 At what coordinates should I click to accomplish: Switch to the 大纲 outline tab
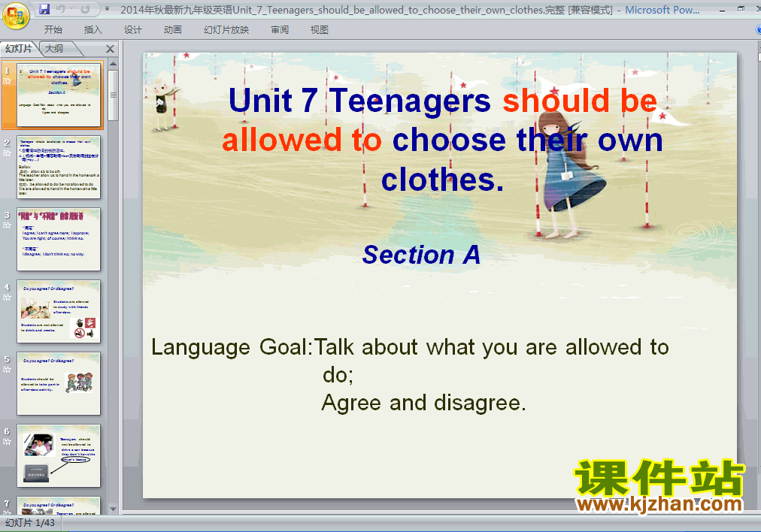(x=54, y=49)
